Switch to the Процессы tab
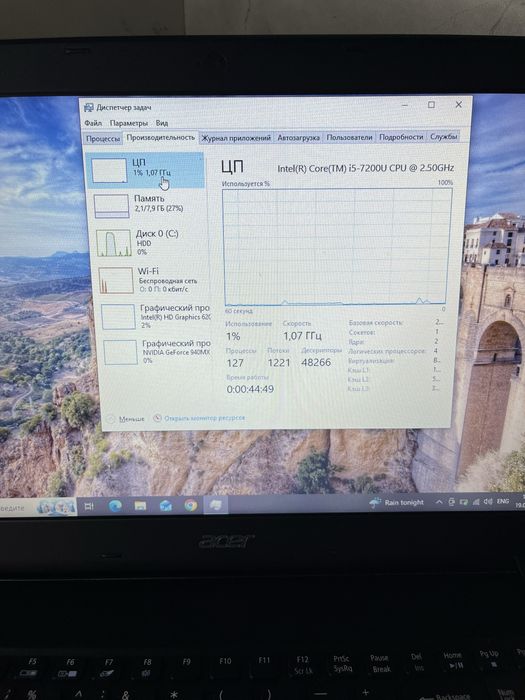The width and height of the screenshot is (525, 700). pyautogui.click(x=103, y=138)
